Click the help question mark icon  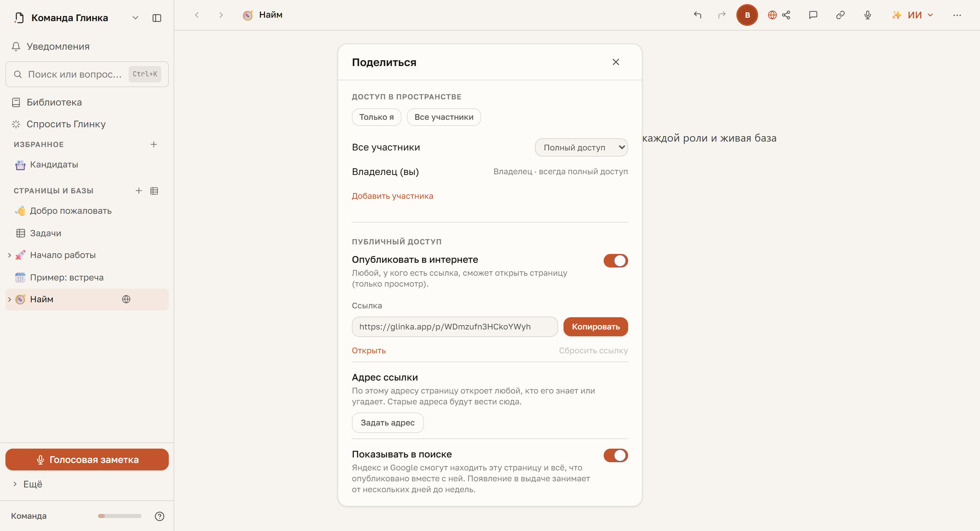click(159, 516)
